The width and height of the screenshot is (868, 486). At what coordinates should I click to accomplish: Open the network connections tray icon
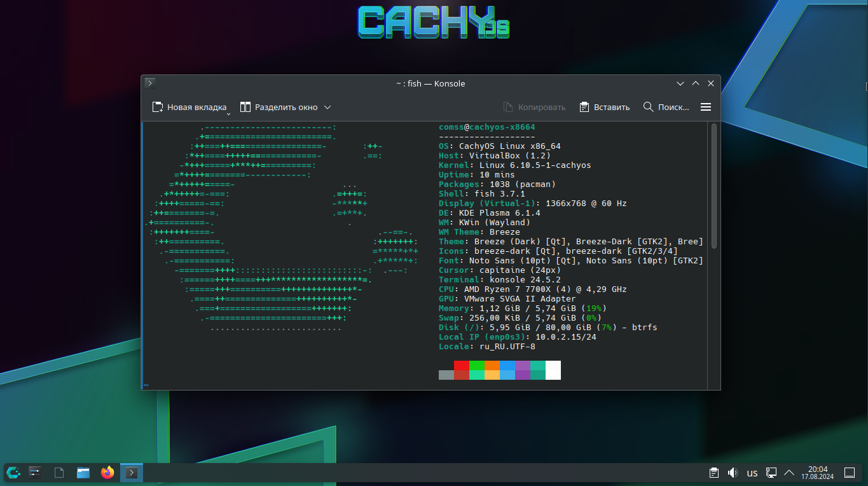[771, 473]
